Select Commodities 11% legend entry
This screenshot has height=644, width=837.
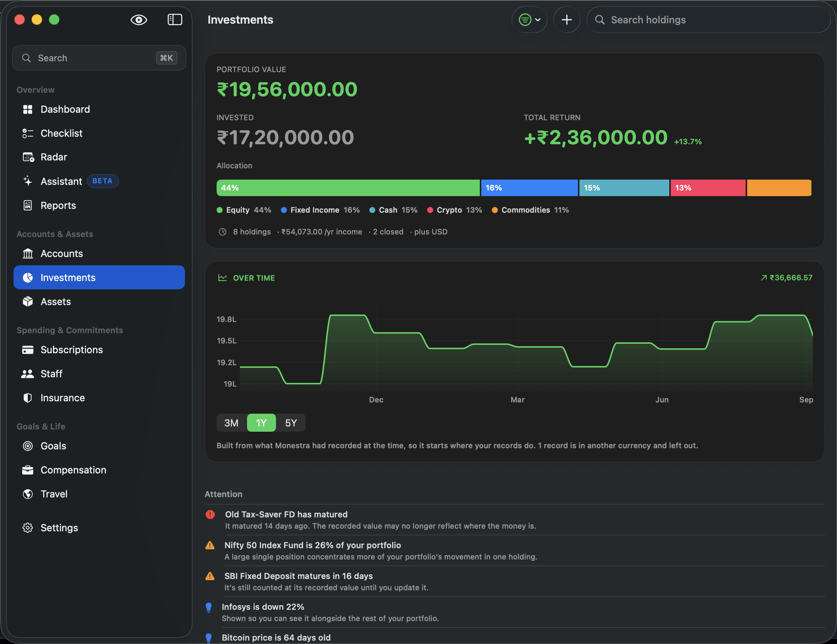tap(531, 210)
